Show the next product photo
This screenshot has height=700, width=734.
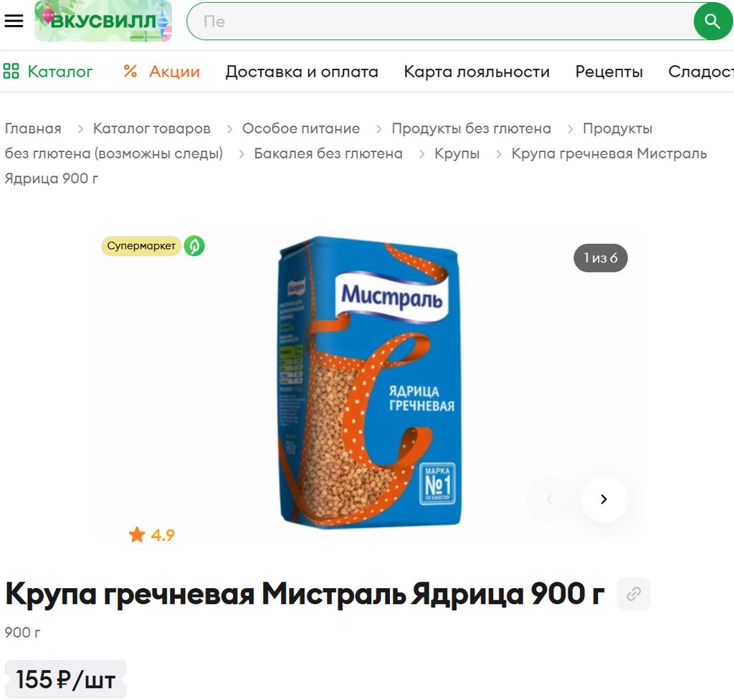tap(604, 499)
